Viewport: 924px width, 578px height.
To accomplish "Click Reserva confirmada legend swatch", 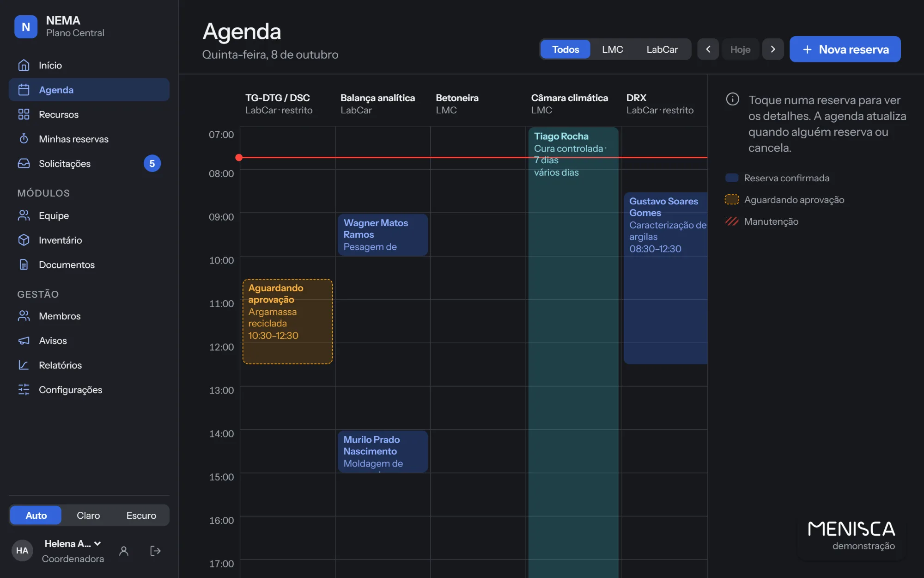I will (732, 178).
